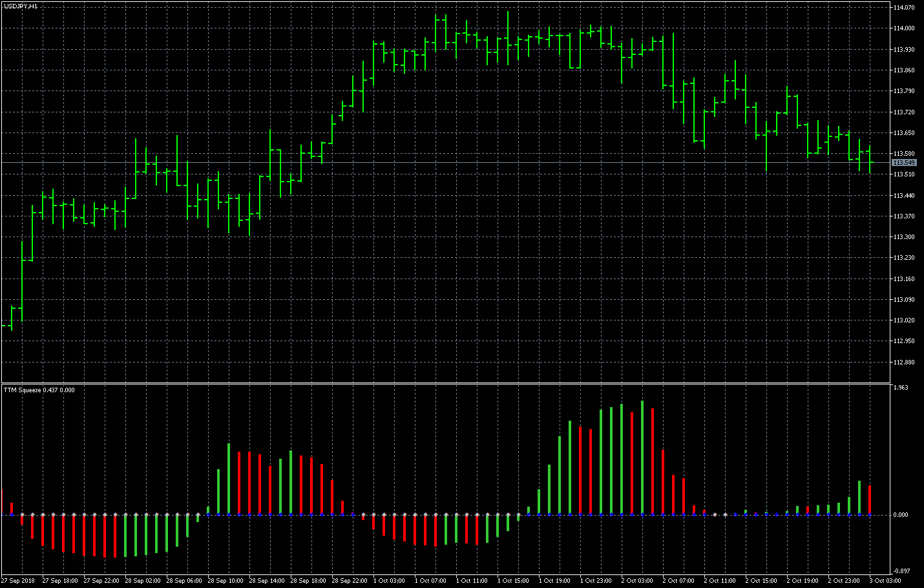Click the 113.020 price scale label

click(903, 320)
